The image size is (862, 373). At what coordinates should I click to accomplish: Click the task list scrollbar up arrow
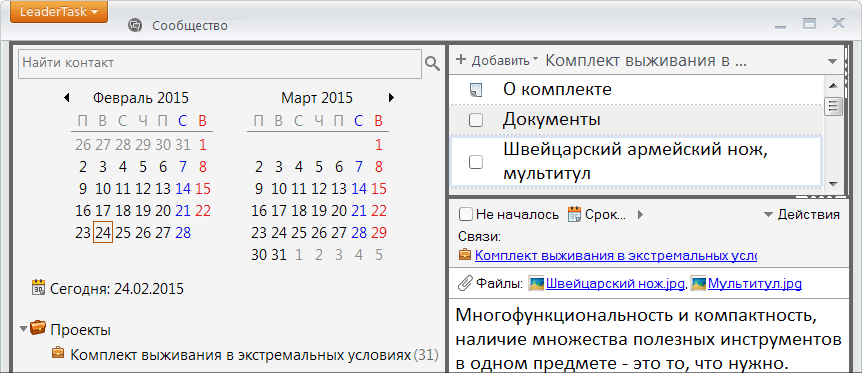tap(833, 85)
